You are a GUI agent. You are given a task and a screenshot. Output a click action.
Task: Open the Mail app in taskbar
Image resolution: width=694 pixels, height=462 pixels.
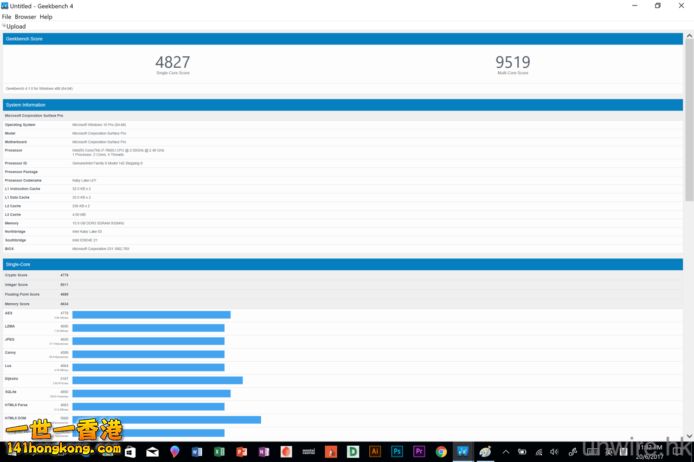[152, 452]
